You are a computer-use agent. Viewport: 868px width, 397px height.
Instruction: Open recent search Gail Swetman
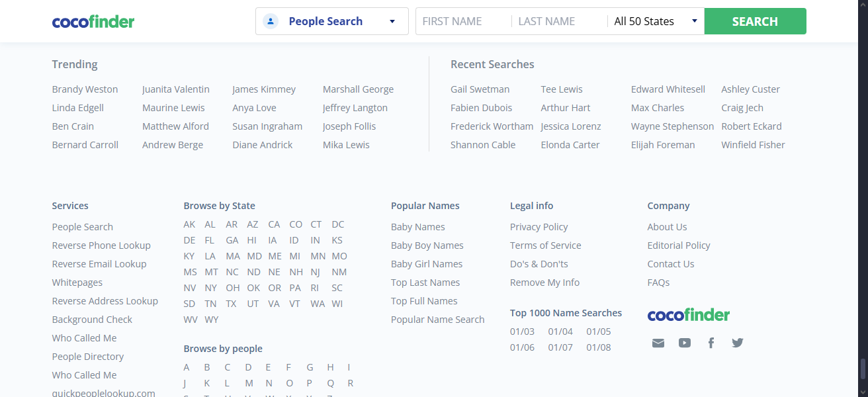coord(480,89)
